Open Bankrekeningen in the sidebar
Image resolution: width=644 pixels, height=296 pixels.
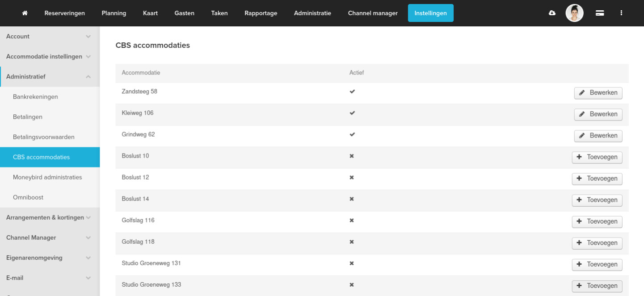click(35, 97)
